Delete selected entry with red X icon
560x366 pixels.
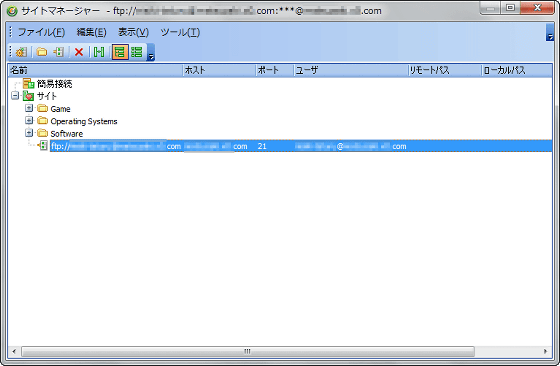coord(79,52)
